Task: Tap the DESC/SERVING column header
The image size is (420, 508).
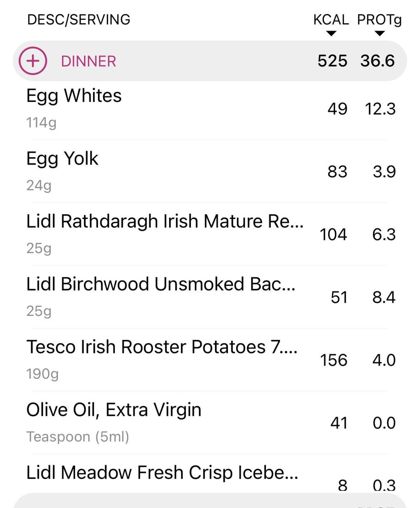Action: tap(79, 19)
